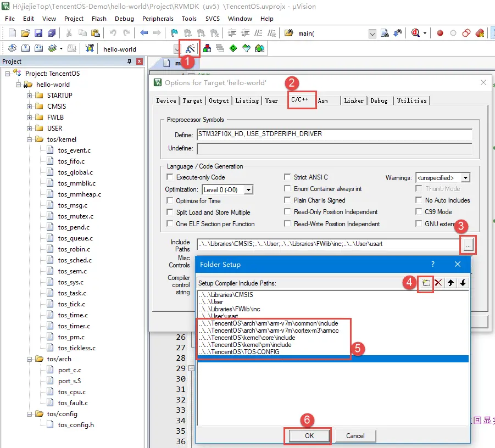Collapse the tos/arch folder
Image resolution: width=495 pixels, height=448 pixels.
point(29,360)
